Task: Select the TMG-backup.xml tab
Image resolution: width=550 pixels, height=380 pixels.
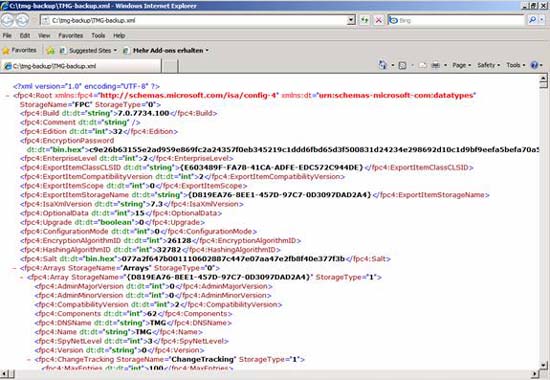Action: [x=81, y=66]
